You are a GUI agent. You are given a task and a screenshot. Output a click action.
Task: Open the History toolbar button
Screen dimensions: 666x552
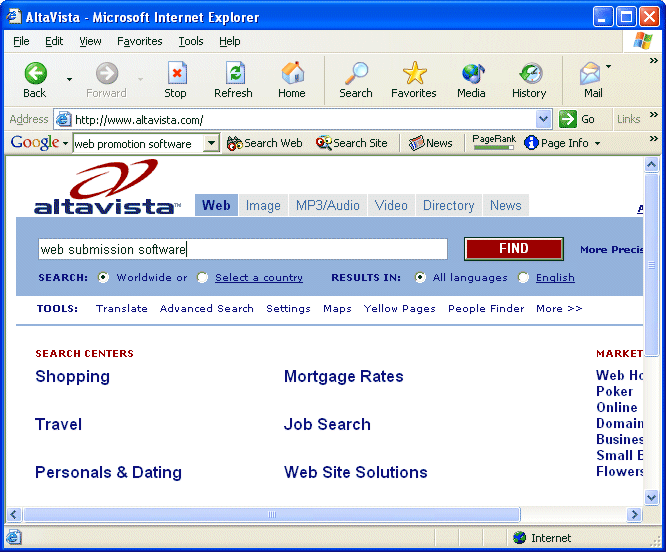click(529, 81)
